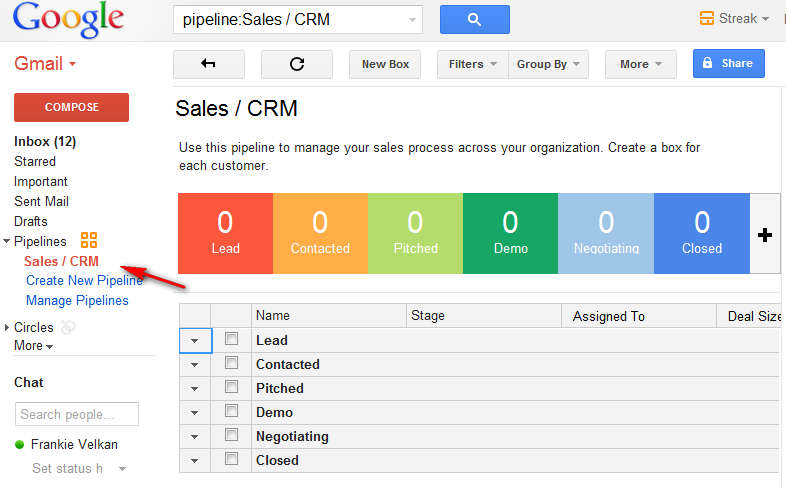Select the Closed row checkbox

click(232, 459)
